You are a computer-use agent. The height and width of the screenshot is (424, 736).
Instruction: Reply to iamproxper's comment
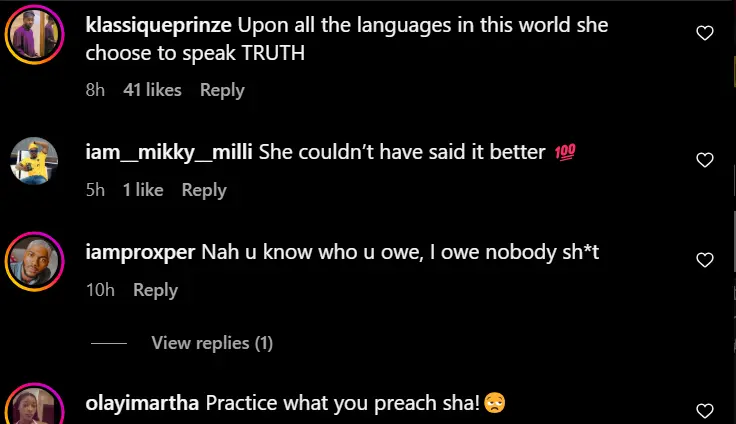tap(155, 290)
